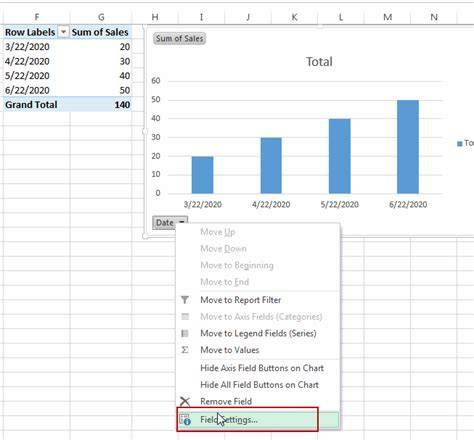Click the Legend Fields (Series) icon
This screenshot has width=474, height=440.
point(185,333)
